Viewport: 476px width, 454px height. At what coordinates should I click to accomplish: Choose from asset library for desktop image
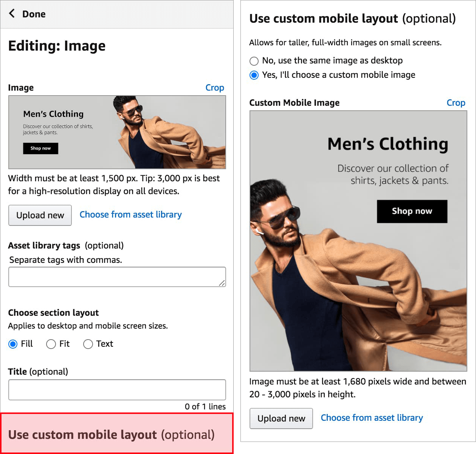(x=130, y=215)
